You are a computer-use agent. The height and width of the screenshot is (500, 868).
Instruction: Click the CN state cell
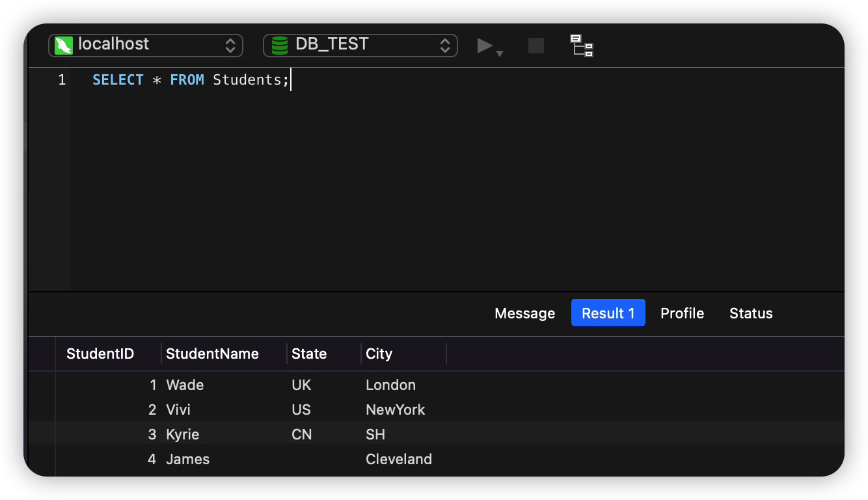(324, 434)
